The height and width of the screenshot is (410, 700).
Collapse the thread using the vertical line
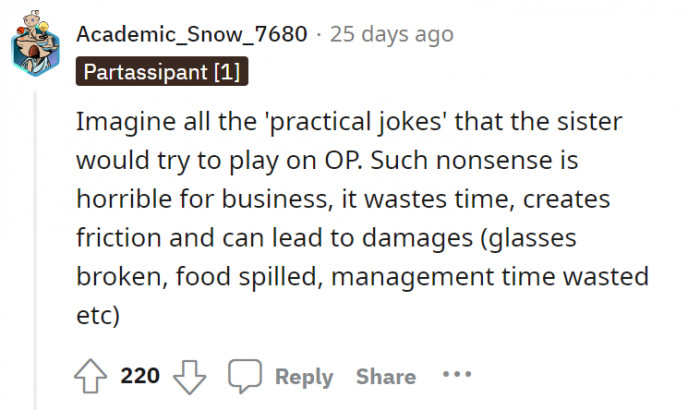35,250
